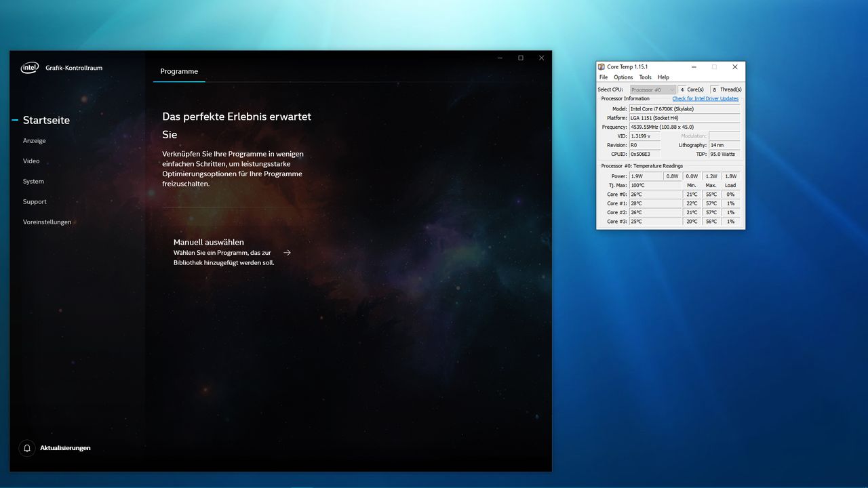Open the Tools menu in Core Temp
Viewport: 868px width, 488px height.
coord(646,77)
